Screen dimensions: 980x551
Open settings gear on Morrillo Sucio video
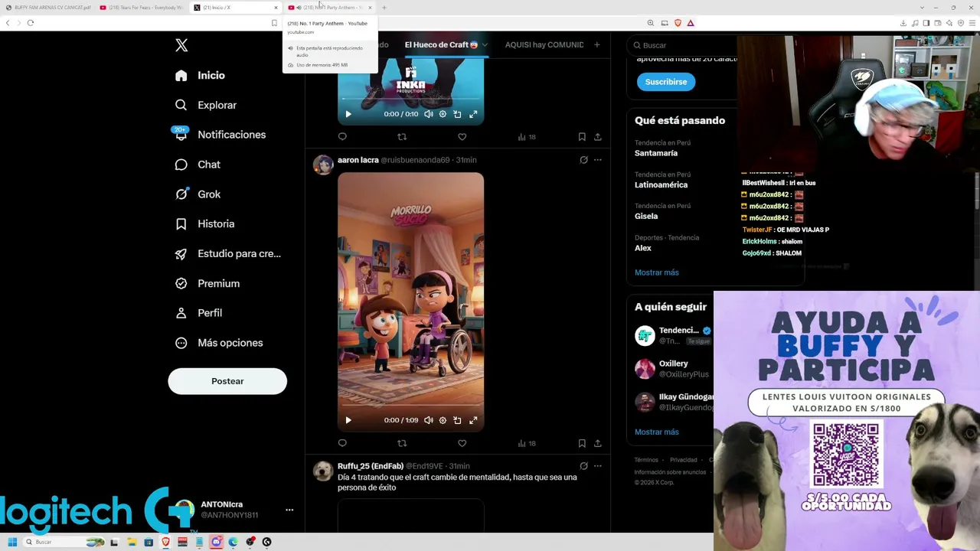(x=443, y=420)
